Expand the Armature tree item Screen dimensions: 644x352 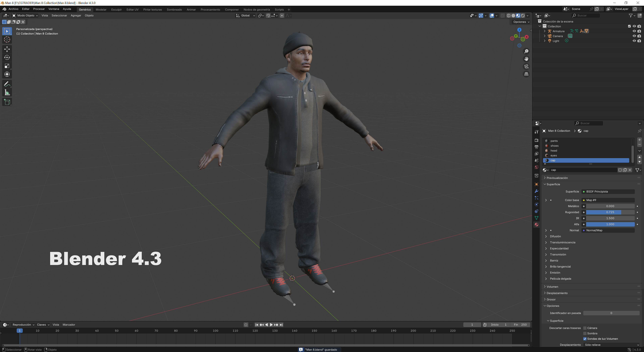coord(545,31)
